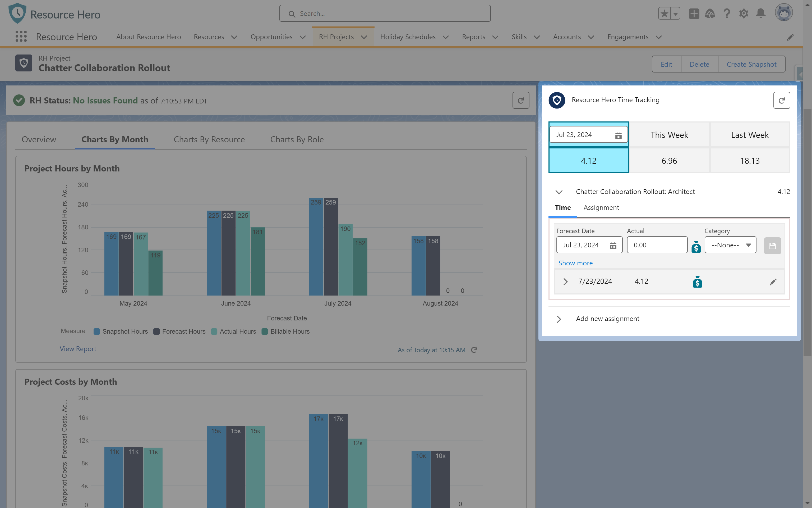Viewport: 812px width, 508px height.
Task: Open the favorites list dropdown arrow
Action: (x=675, y=14)
